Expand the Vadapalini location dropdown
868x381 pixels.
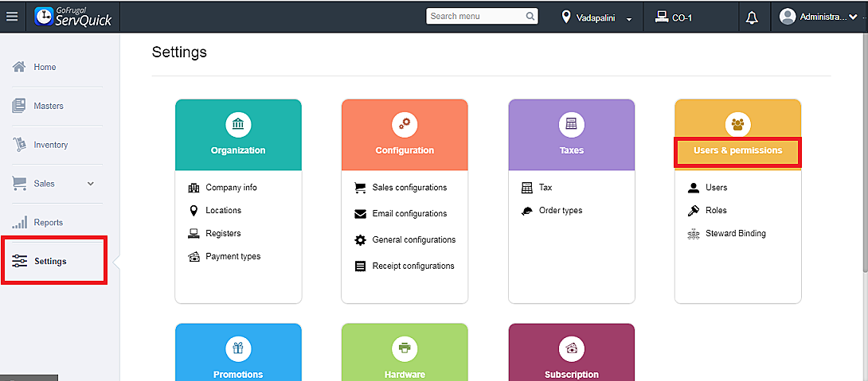pos(629,19)
